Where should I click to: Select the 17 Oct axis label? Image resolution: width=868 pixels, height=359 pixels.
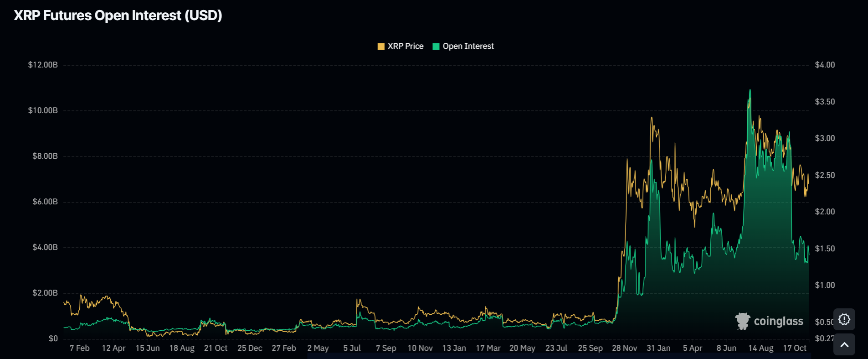click(x=795, y=348)
